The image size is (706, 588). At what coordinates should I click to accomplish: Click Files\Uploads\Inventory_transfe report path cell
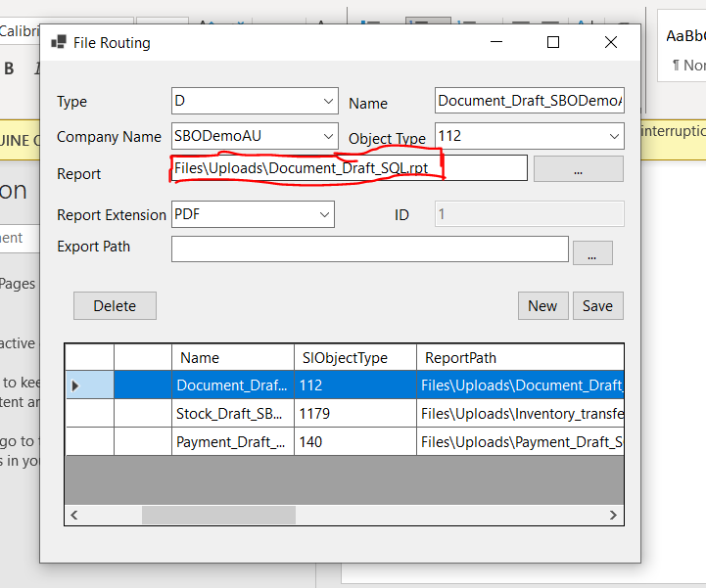521,414
